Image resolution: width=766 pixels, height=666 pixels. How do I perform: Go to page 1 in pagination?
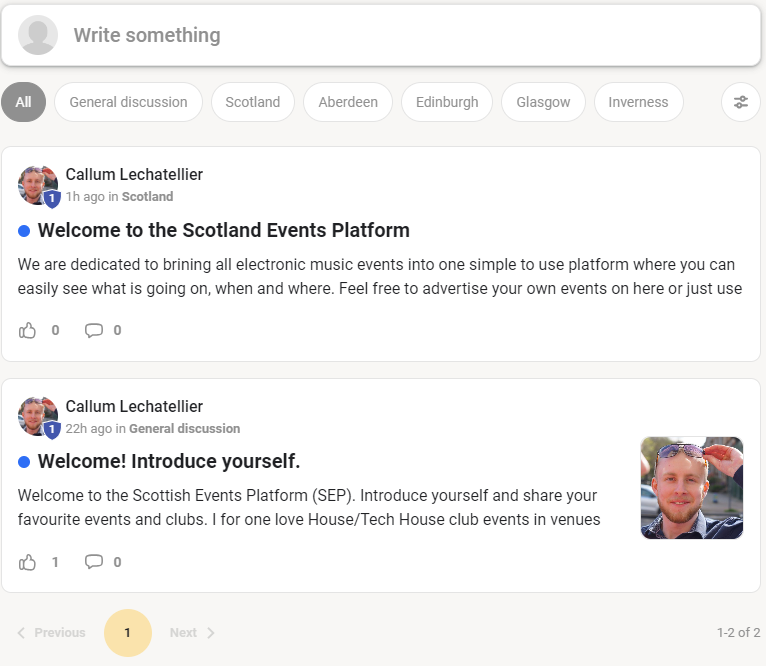click(x=127, y=633)
